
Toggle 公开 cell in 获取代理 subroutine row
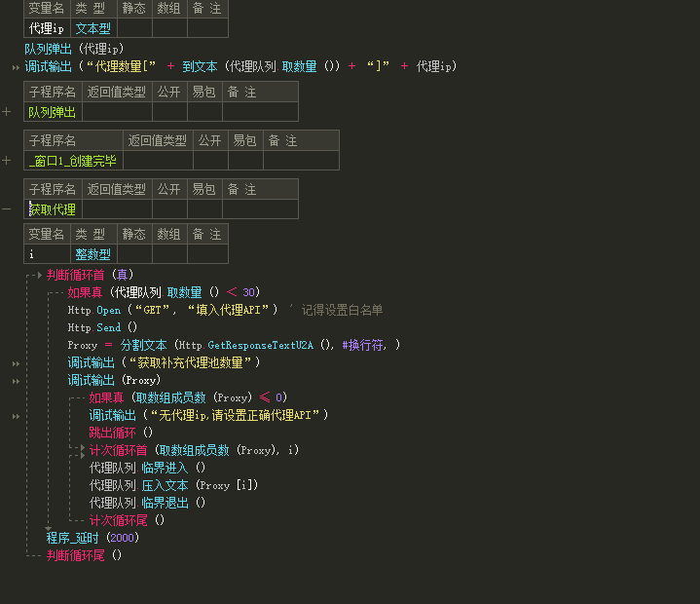(169, 209)
